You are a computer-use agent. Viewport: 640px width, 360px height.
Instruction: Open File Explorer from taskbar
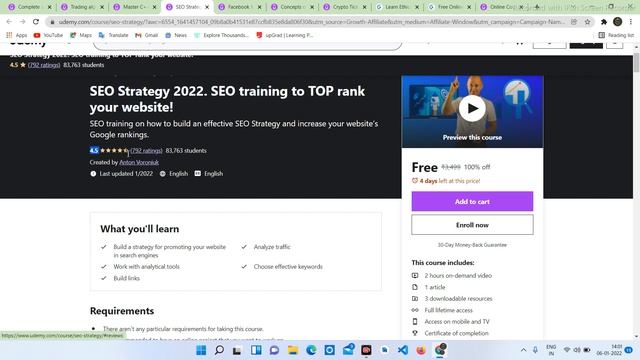tap(293, 350)
